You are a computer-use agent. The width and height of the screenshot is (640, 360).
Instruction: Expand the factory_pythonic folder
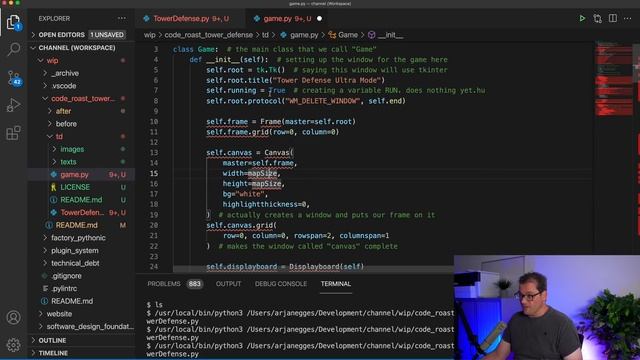click(x=81, y=238)
